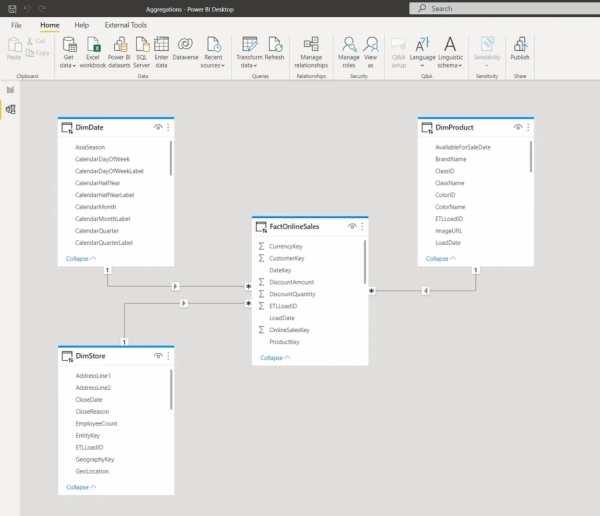
Task: Toggle visibility eye on DimDate table
Action: (x=158, y=128)
